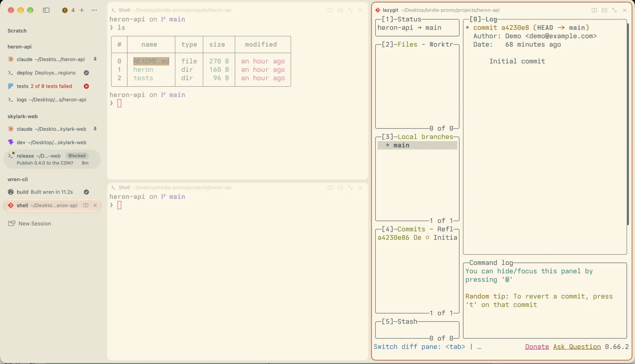Expand the top Shell pane

click(351, 10)
